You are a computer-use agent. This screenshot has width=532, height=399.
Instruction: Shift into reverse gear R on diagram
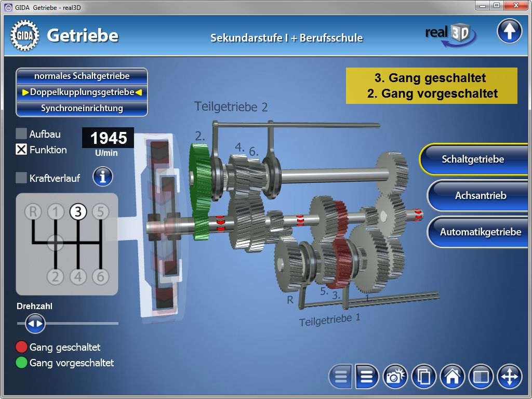[33, 211]
